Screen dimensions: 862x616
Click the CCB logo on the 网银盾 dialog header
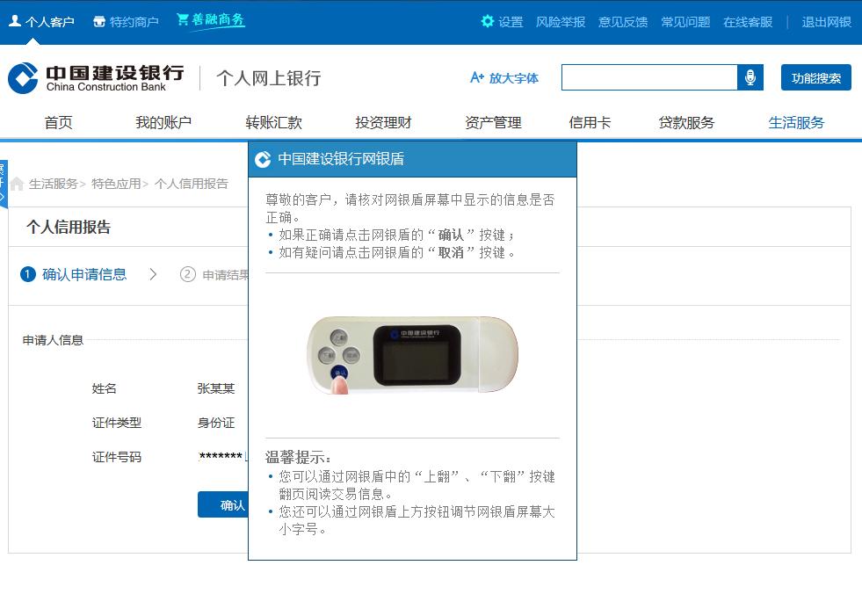coord(261,159)
